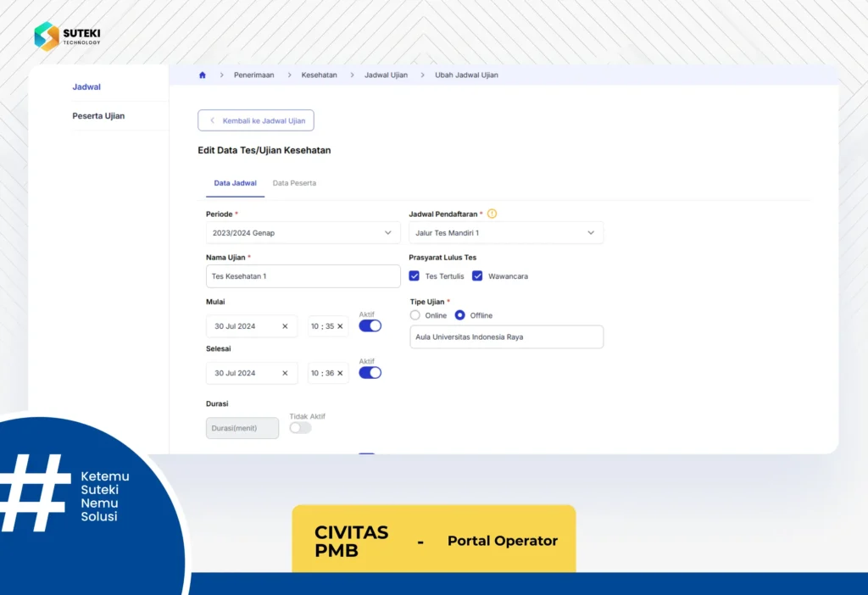Screen dimensions: 868x595
Task: Open Peserta Ujian in the sidebar
Action: click(98, 116)
